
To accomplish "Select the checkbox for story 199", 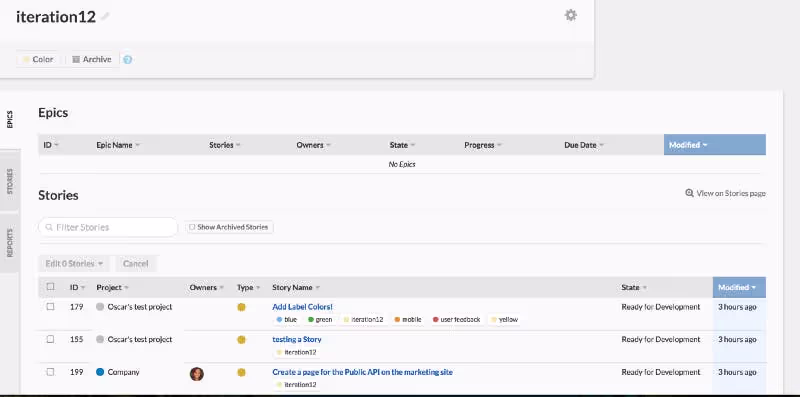I will pyautogui.click(x=50, y=372).
